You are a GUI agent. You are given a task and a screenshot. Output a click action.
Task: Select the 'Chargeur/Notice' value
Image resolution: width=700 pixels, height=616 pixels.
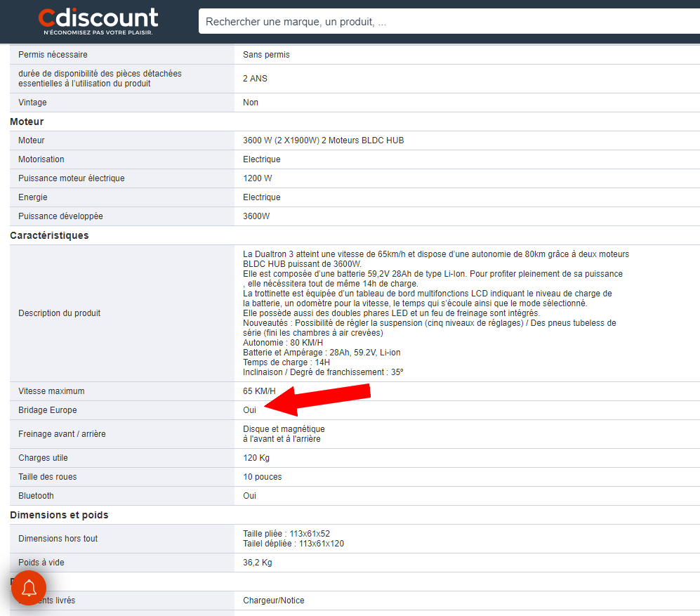click(273, 601)
